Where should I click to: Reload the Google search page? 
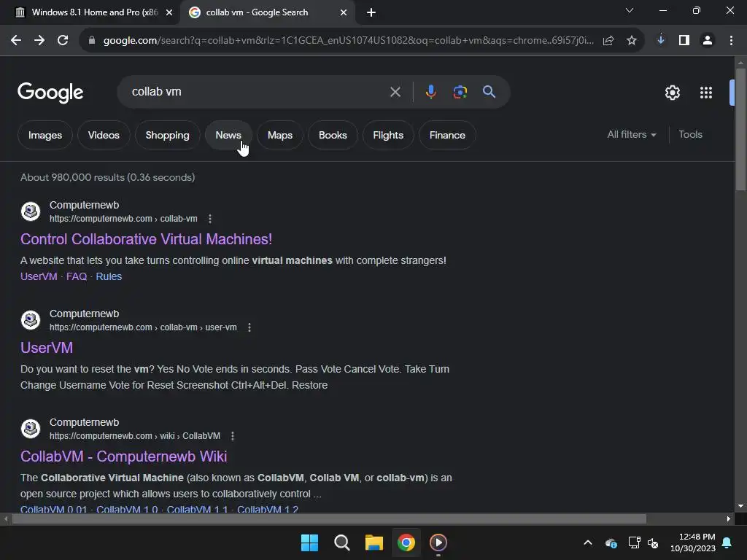point(63,41)
